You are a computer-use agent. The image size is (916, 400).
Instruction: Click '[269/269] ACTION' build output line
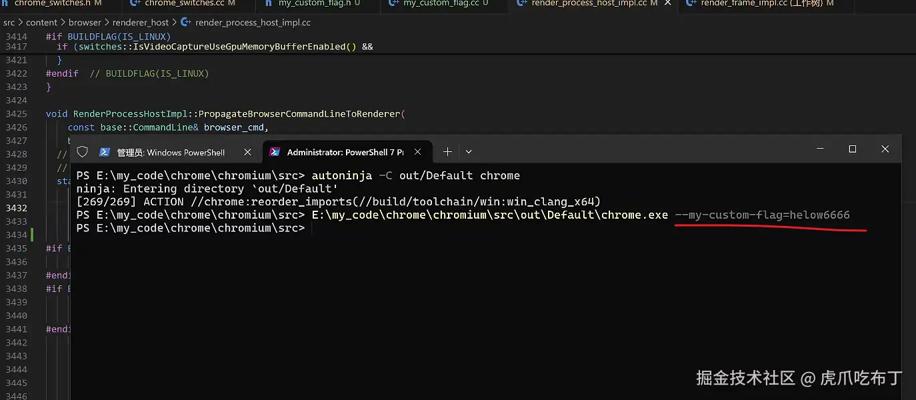[x=338, y=202]
